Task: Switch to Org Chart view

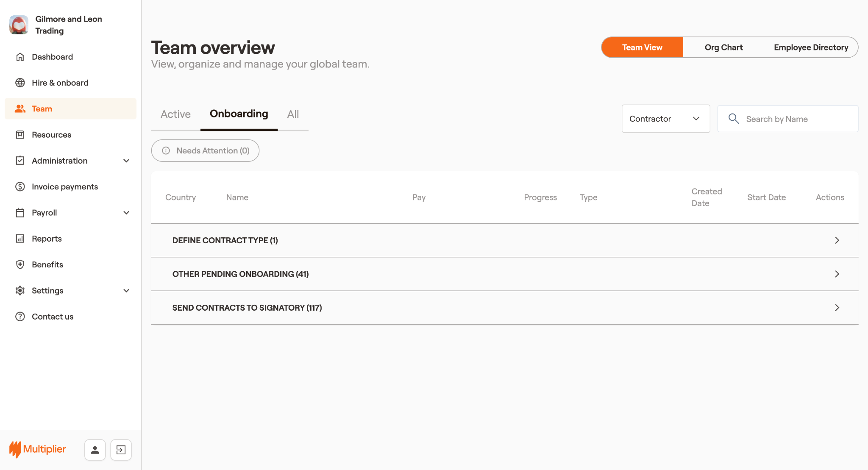Action: point(723,47)
